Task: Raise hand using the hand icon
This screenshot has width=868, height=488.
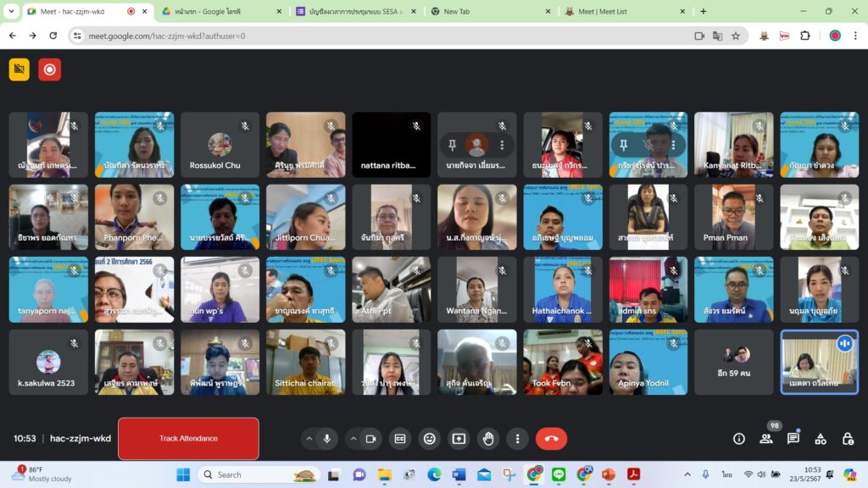Action: point(488,439)
